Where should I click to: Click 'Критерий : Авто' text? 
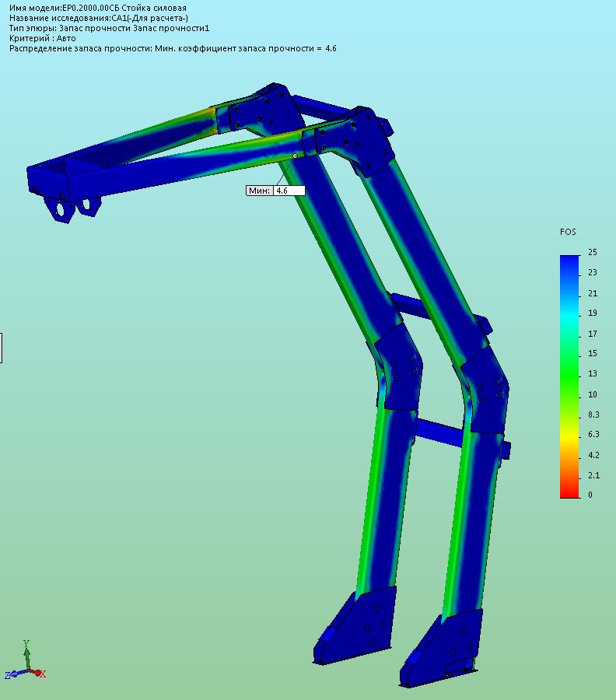tap(43, 38)
